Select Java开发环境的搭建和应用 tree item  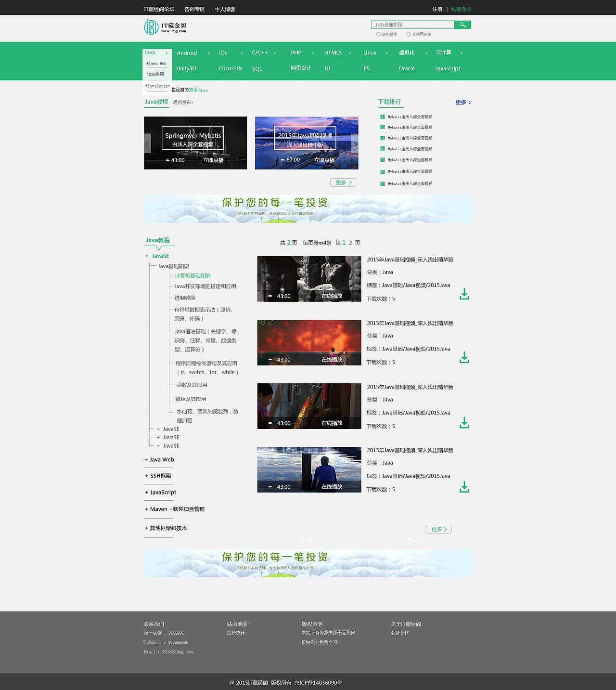205,286
